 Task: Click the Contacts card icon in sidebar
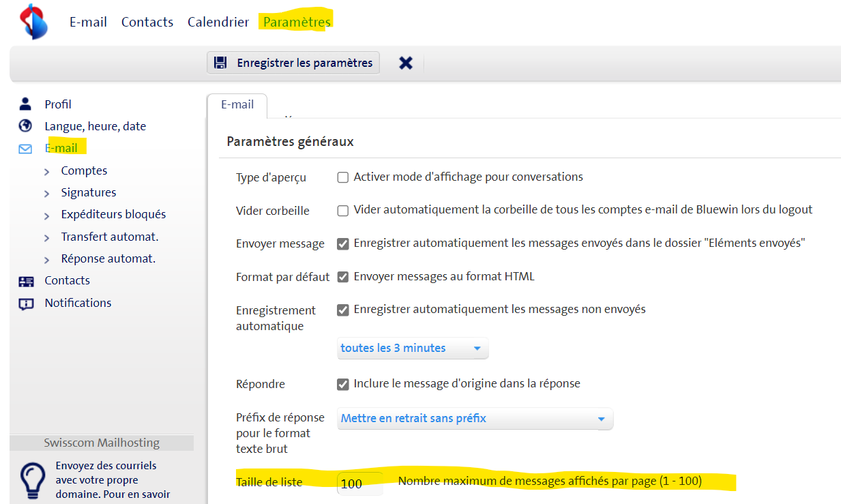(26, 281)
